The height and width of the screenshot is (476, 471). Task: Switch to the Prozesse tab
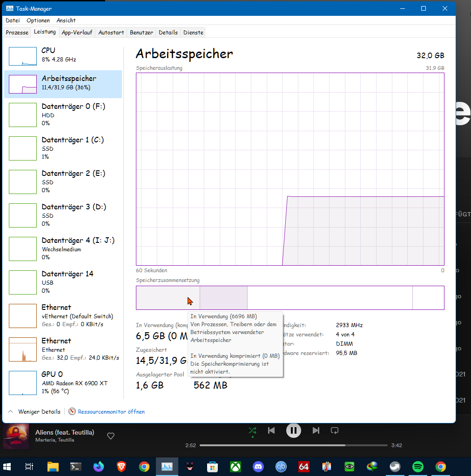point(17,33)
